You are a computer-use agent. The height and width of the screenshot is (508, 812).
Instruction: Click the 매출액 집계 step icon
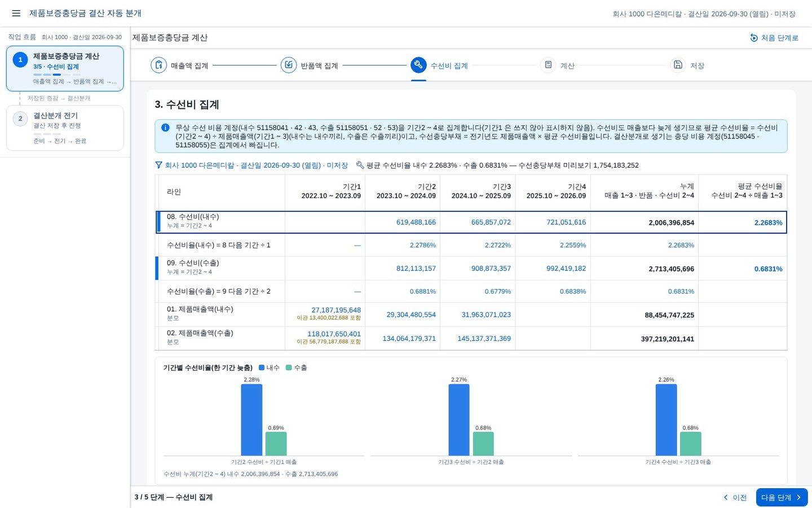(159, 65)
